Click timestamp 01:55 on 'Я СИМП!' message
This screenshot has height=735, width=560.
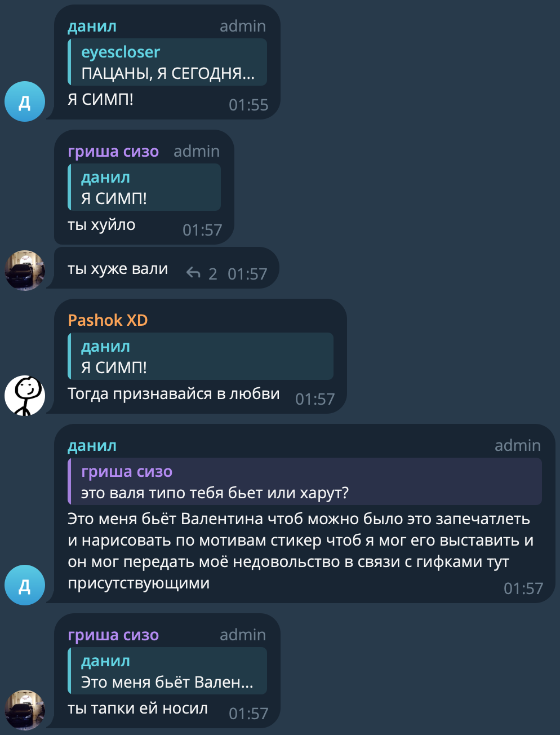pyautogui.click(x=248, y=105)
